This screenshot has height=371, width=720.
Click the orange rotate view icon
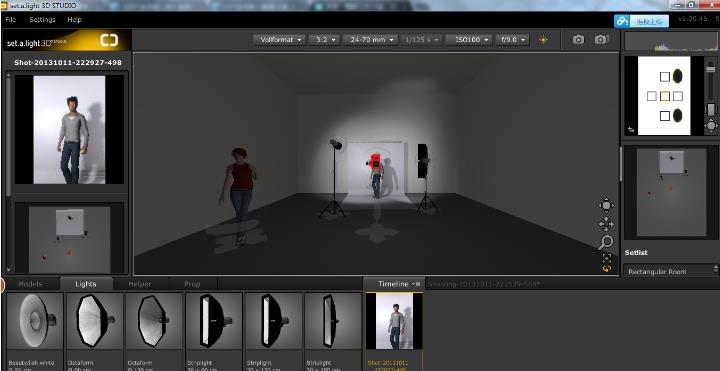click(x=607, y=269)
